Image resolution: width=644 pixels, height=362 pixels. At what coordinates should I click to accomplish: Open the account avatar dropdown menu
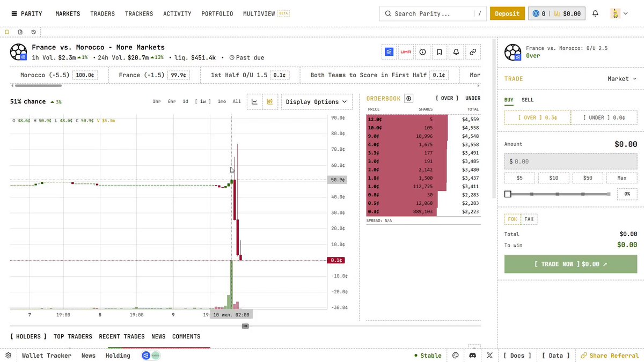tap(619, 13)
